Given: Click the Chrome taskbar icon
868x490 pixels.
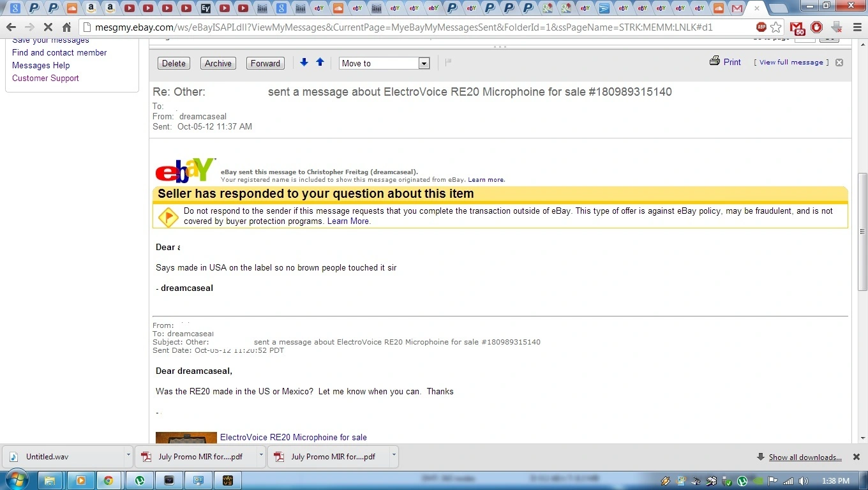Looking at the screenshot, I should coord(108,480).
